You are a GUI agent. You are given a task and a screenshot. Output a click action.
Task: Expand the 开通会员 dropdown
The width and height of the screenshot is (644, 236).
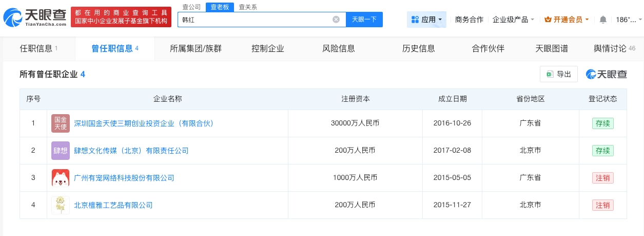(x=566, y=20)
